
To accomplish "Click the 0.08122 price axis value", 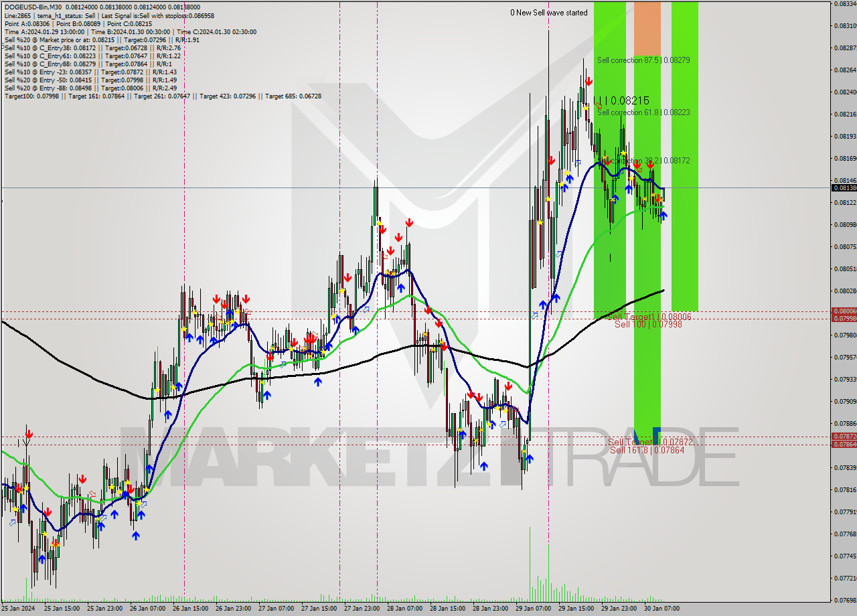I will [845, 203].
